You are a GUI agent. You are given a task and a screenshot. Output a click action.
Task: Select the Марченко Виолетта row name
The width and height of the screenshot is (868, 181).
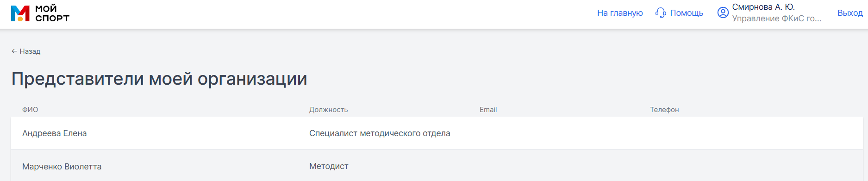click(62, 167)
